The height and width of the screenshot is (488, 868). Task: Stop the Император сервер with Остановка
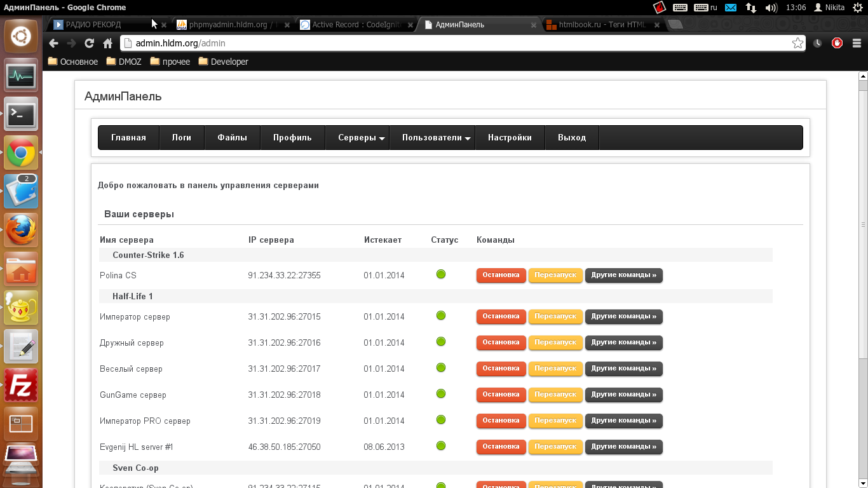pos(501,316)
